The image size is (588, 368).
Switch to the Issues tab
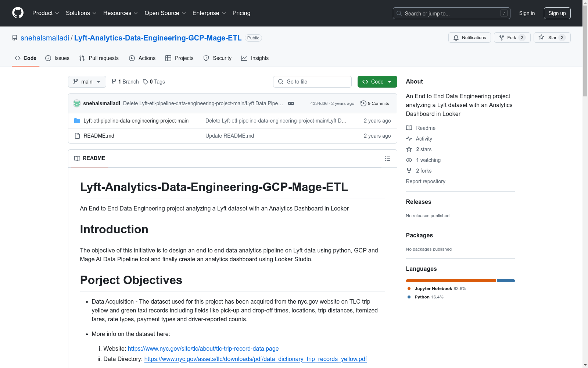(x=57, y=58)
